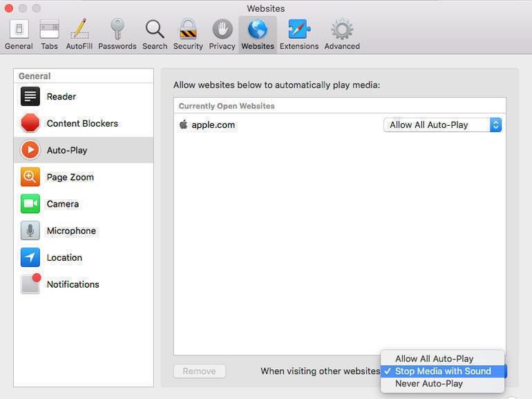Pick Never Auto-Play from the menu

point(428,384)
